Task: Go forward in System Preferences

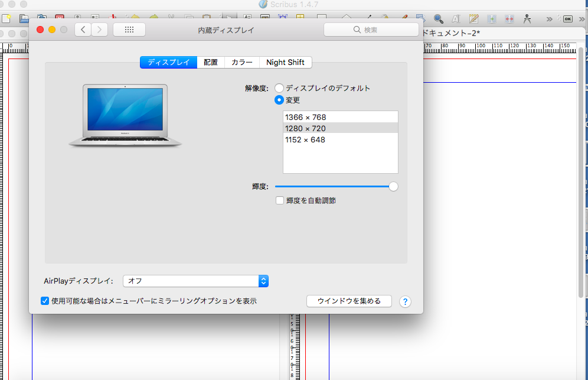Action: pyautogui.click(x=99, y=30)
